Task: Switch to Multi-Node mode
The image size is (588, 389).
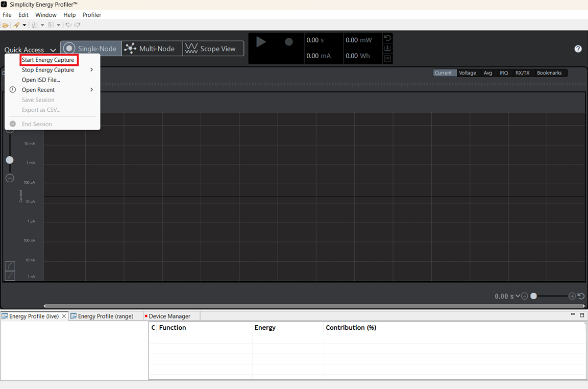Action: [x=151, y=48]
